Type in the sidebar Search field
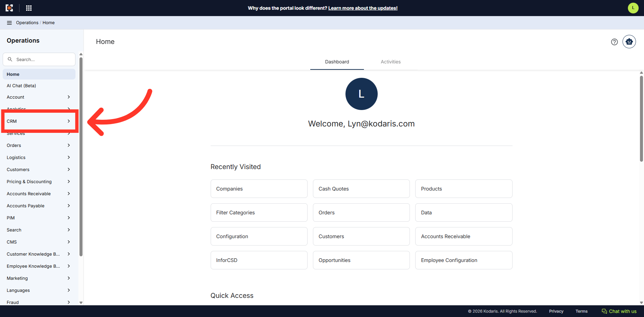This screenshot has height=317, width=644. [39, 59]
